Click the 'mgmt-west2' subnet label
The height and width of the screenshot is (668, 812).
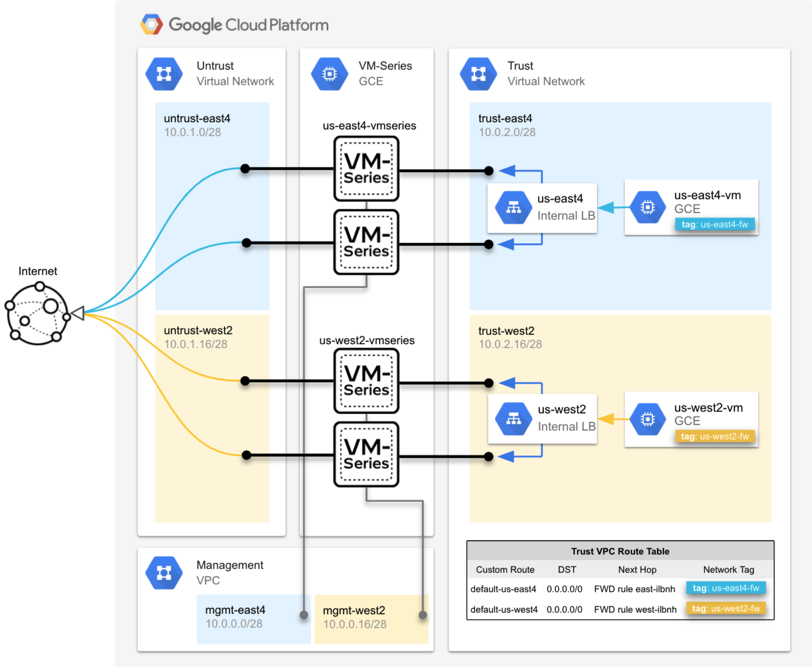click(354, 610)
